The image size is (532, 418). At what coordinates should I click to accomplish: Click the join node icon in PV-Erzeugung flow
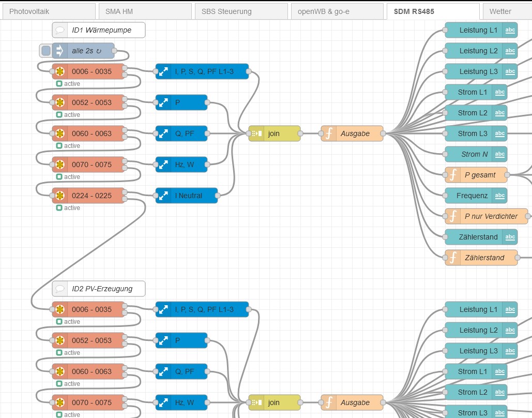[256, 402]
